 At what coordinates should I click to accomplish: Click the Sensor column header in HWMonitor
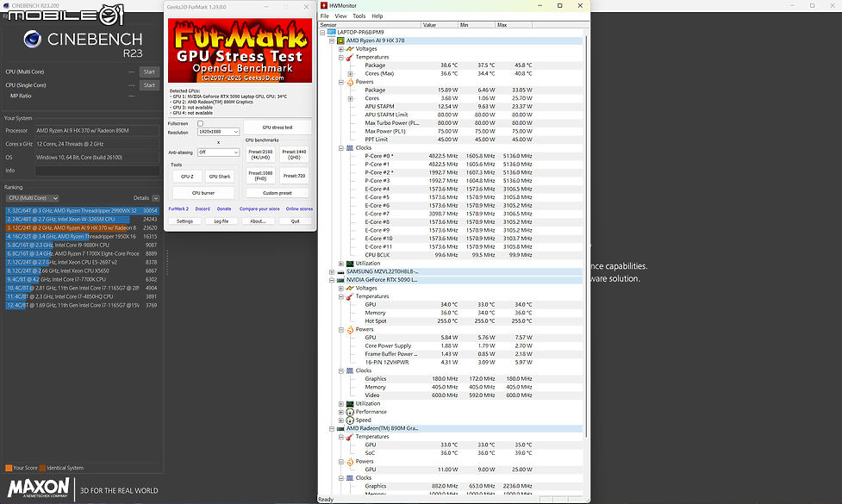coord(370,25)
